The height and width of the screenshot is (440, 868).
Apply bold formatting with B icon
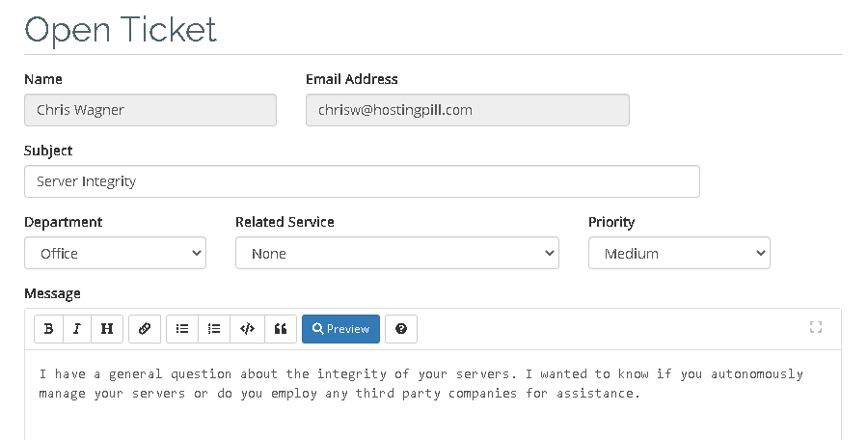pos(49,329)
